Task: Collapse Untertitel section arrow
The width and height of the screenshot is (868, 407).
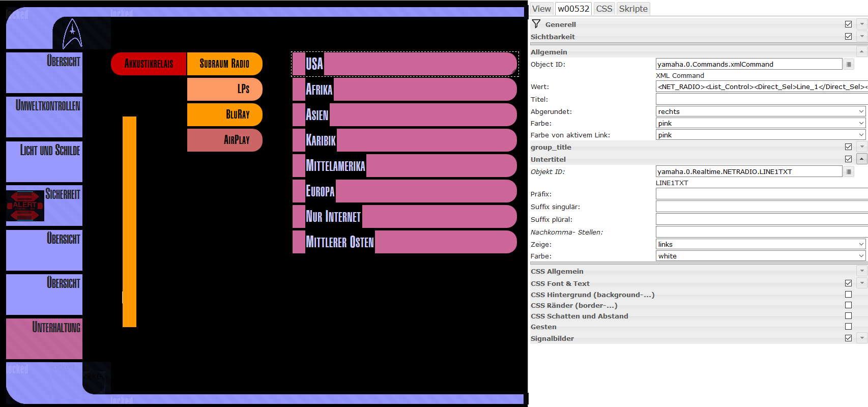Action: pos(862,159)
